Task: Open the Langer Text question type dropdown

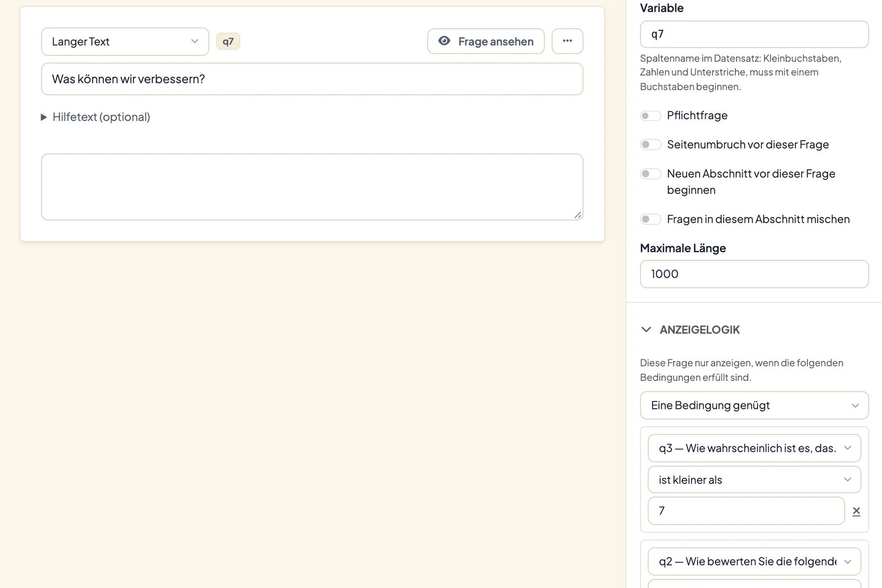Action: pos(125,41)
